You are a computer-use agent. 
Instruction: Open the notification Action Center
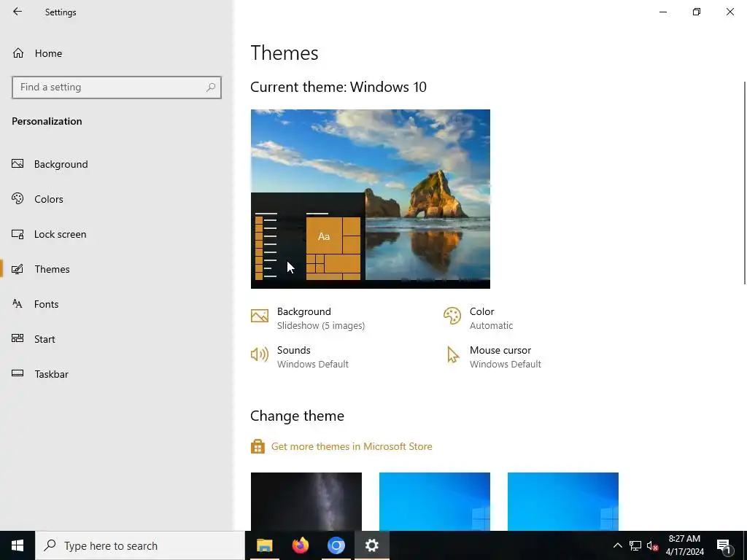click(724, 545)
